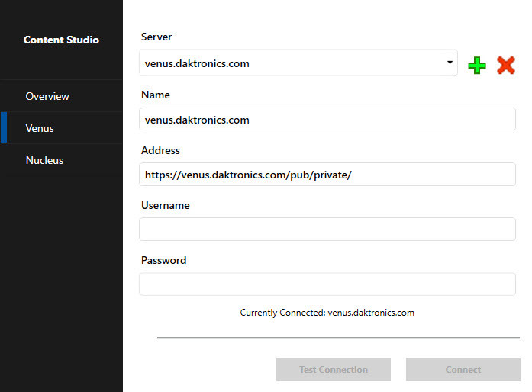Select the Venus sidebar item
This screenshot has width=532, height=392.
(61, 128)
